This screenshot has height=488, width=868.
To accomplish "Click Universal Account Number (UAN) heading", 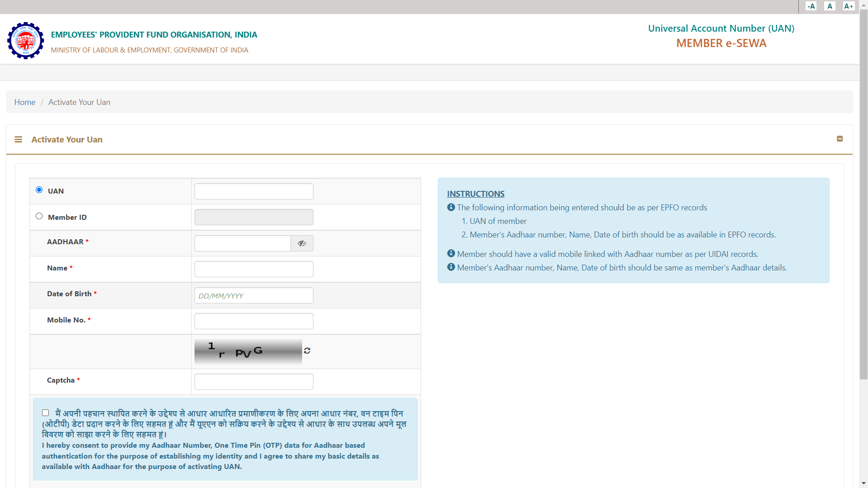I will click(x=721, y=28).
